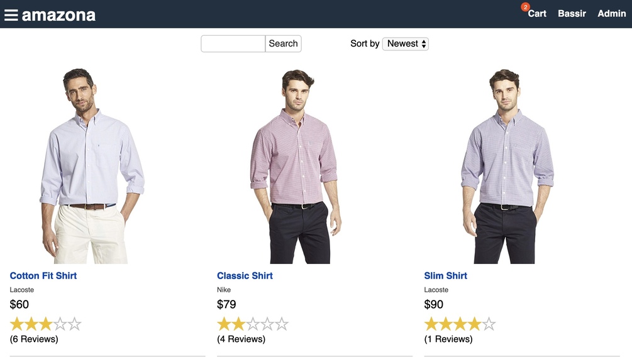This screenshot has width=632, height=364.
Task: Click the Cotton Fit Shirt star rating
Action: coord(45,324)
